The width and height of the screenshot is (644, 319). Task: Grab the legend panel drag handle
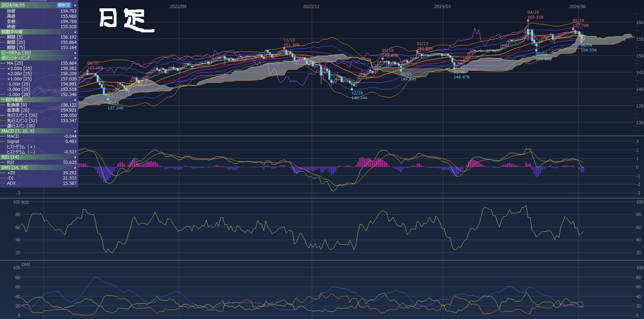[39, 1]
